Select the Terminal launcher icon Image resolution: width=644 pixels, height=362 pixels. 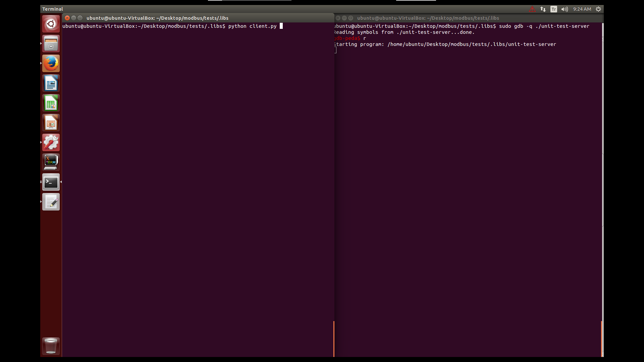[x=51, y=182]
